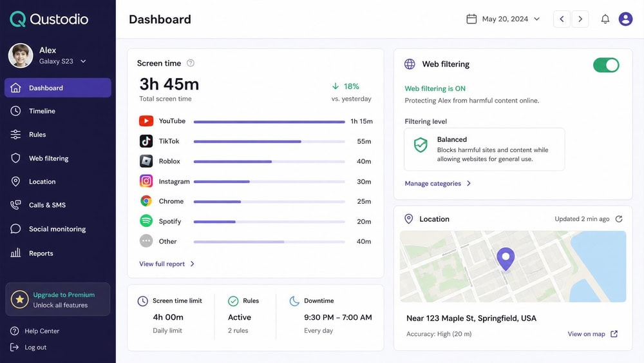Click the external link icon by View on map
Image resolution: width=644 pixels, height=363 pixels.
tap(614, 334)
